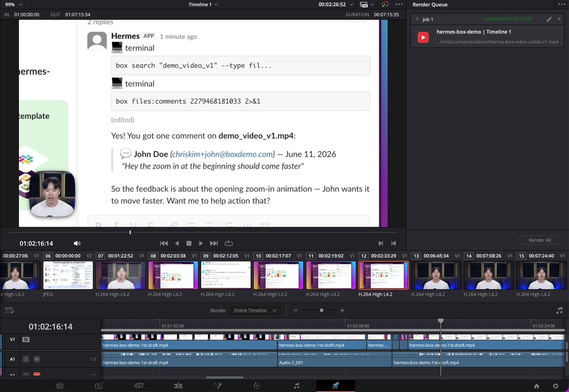Zoom in timeline with the plus icon
Image resolution: width=569 pixels, height=392 pixels.
click(342, 310)
